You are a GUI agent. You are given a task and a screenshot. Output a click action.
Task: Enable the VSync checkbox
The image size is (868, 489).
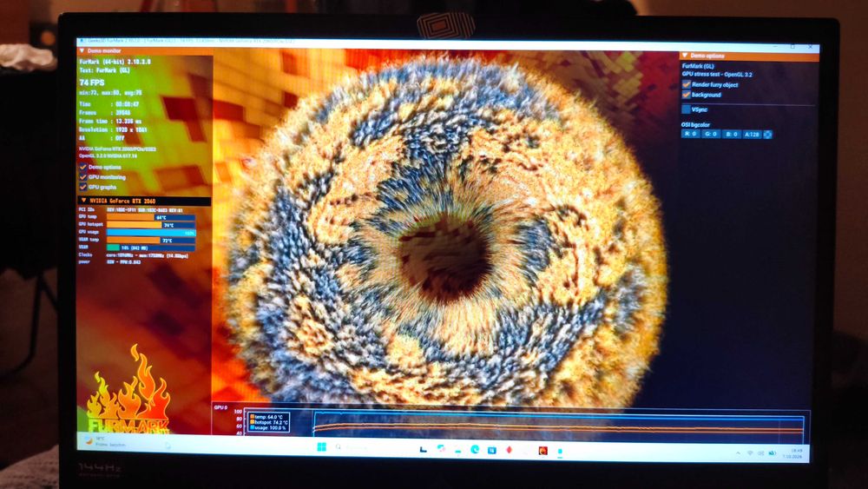pos(687,109)
